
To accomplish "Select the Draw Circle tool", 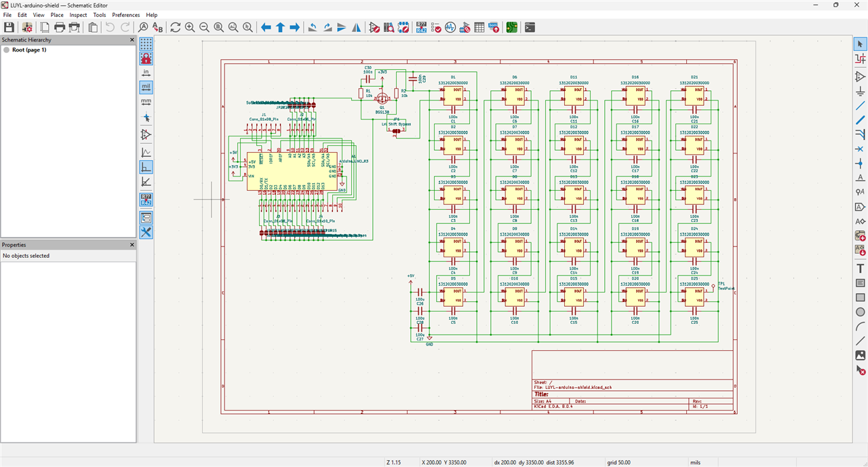I will pyautogui.click(x=860, y=312).
